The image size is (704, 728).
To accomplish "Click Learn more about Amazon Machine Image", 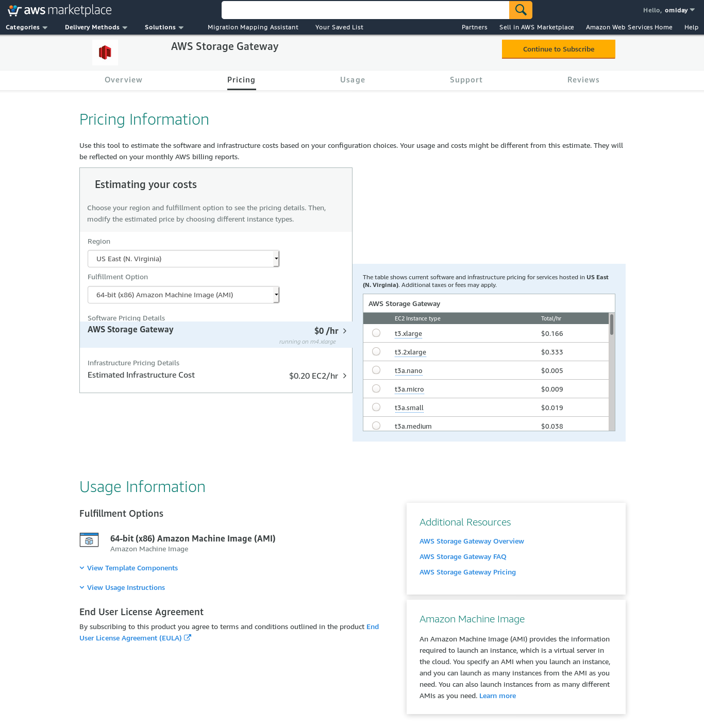I will pyautogui.click(x=497, y=696).
